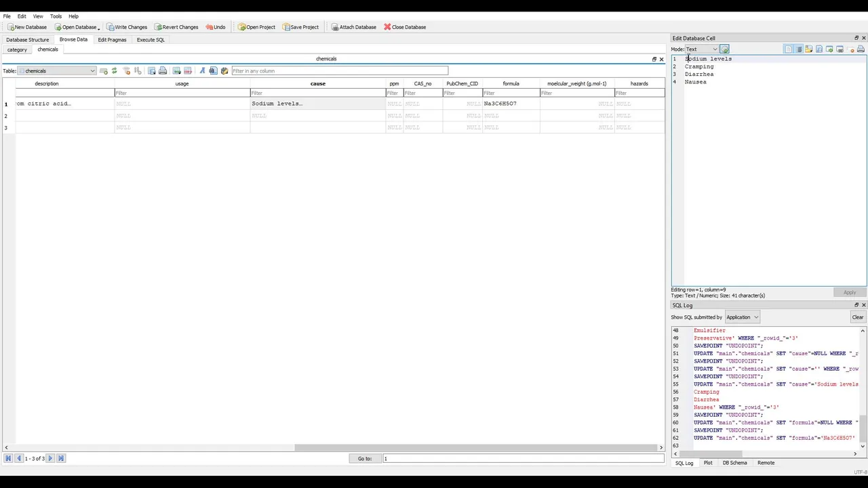Click the Attach Database button
The height and width of the screenshot is (488, 868).
(x=354, y=27)
